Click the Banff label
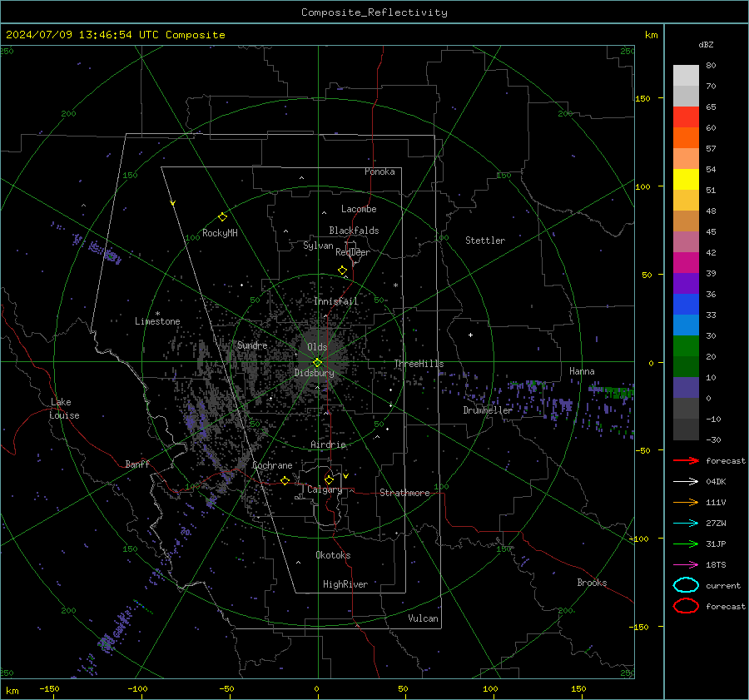The width and height of the screenshot is (749, 700). [x=137, y=464]
